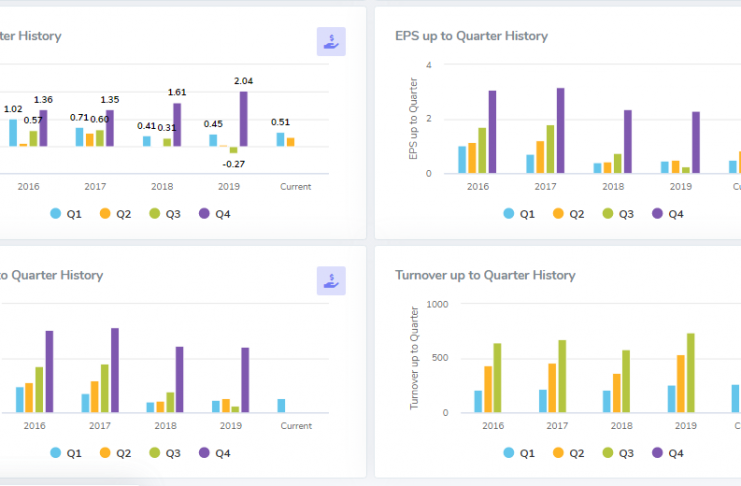The width and height of the screenshot is (741, 486).
Task: Select the 2019 Q4 bar labeled 2.04
Action: [x=243, y=119]
